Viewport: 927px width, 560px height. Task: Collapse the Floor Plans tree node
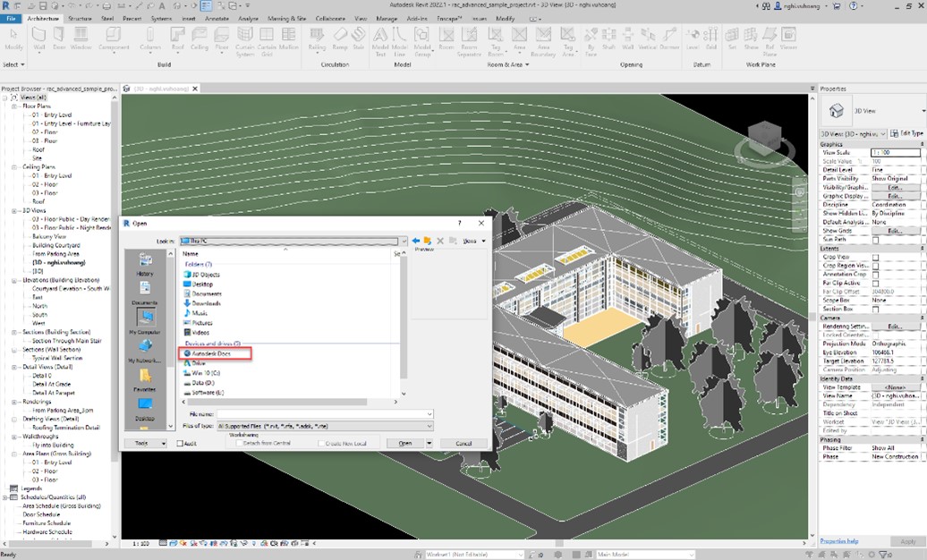(13, 106)
